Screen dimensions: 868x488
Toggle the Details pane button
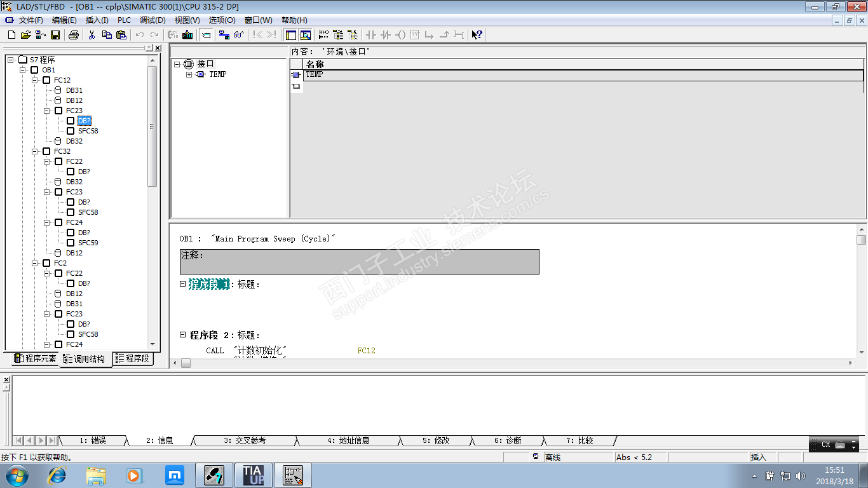(x=305, y=35)
